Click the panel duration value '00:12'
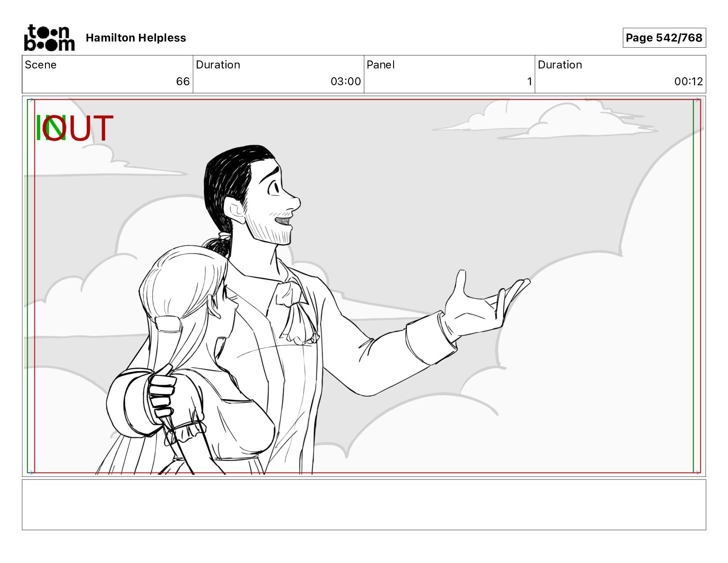 pos(688,82)
